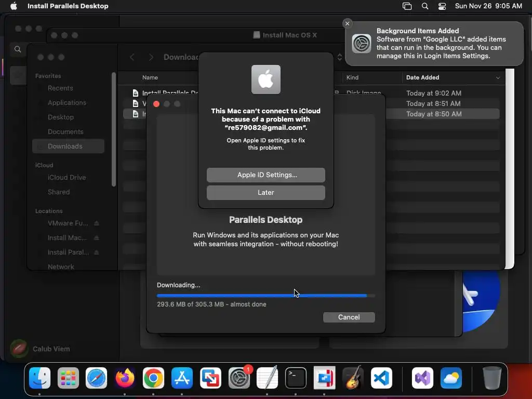
Task: Launch Terminal from the dock
Action: [296, 378]
